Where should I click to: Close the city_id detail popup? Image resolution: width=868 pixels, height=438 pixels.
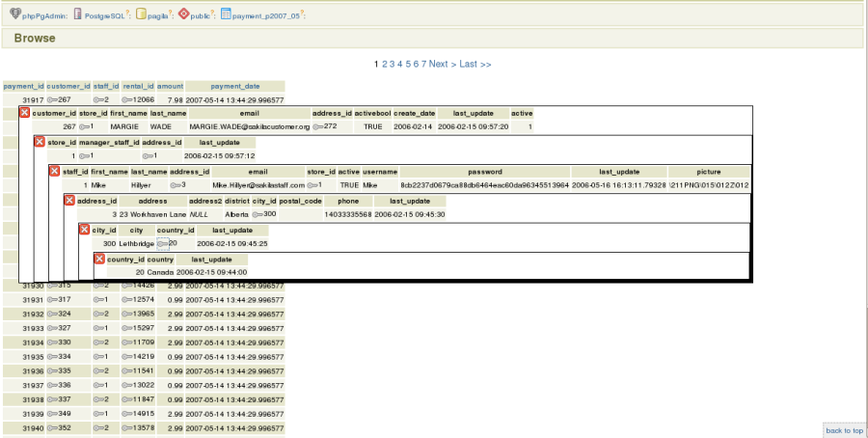(84, 231)
